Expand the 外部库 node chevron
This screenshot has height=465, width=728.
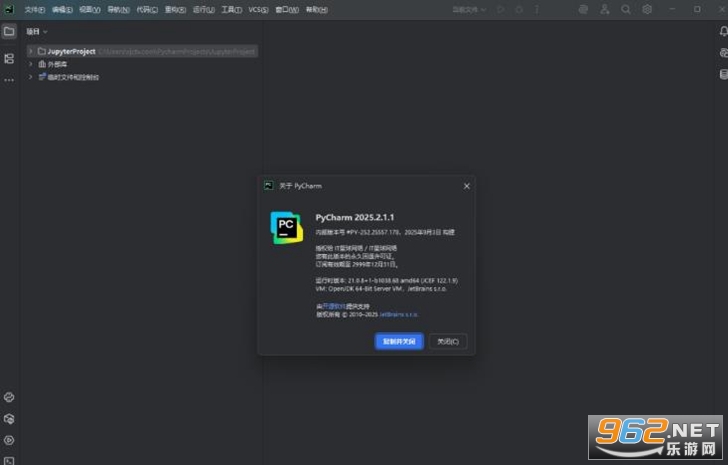click(x=31, y=64)
